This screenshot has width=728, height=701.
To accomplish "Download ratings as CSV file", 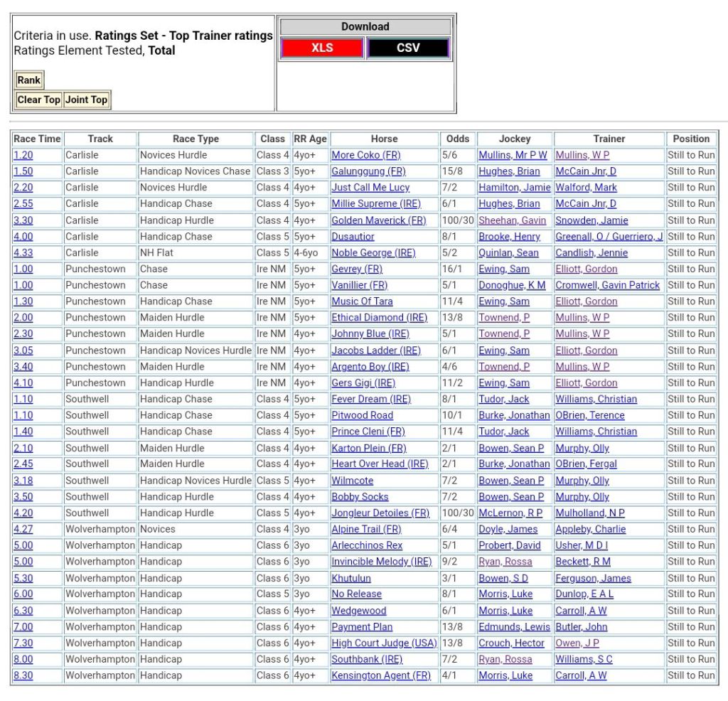I will tap(408, 48).
